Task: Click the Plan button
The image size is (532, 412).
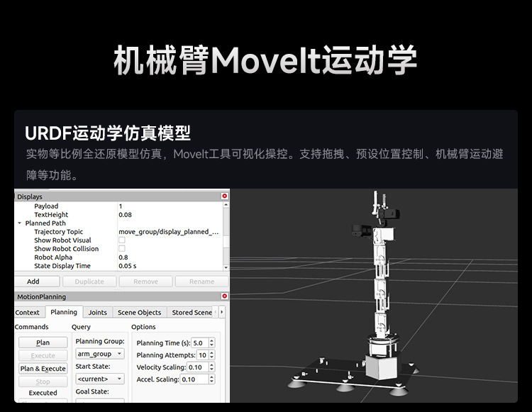Action: click(43, 343)
